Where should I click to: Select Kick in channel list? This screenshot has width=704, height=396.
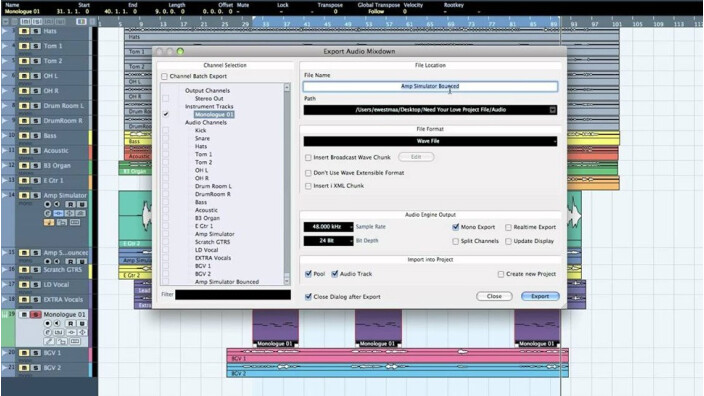pyautogui.click(x=201, y=130)
